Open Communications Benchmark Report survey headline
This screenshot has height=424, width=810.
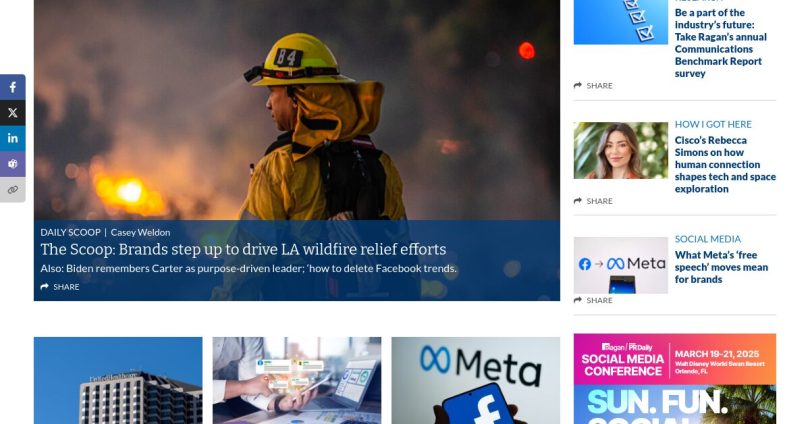[x=721, y=43]
